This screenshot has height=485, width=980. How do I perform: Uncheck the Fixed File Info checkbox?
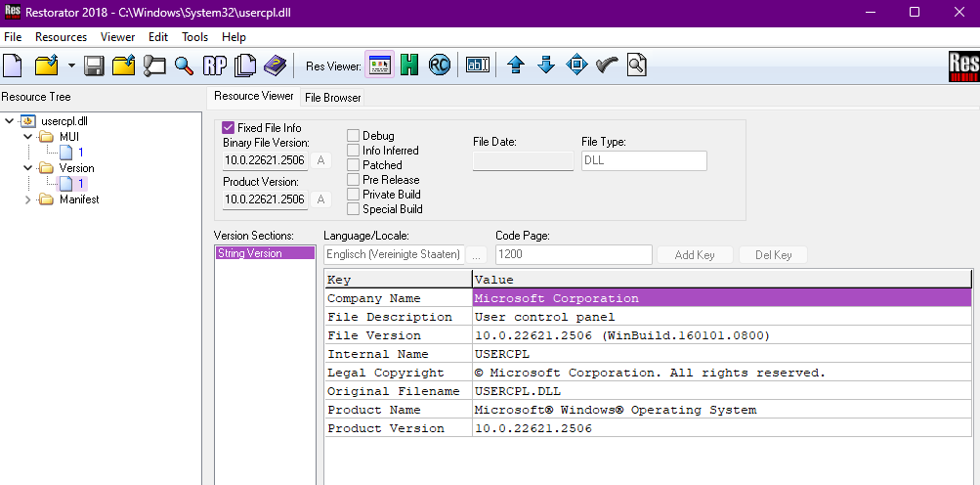click(x=228, y=128)
